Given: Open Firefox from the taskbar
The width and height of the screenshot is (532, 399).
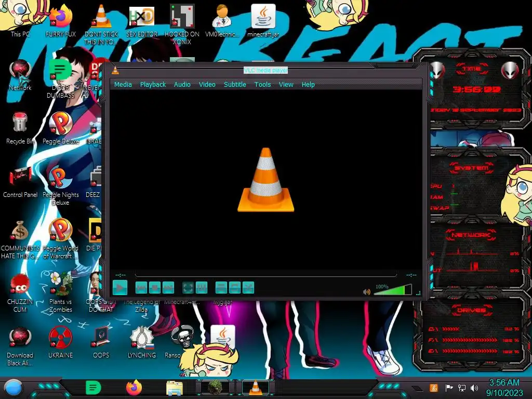Looking at the screenshot, I should click(134, 388).
